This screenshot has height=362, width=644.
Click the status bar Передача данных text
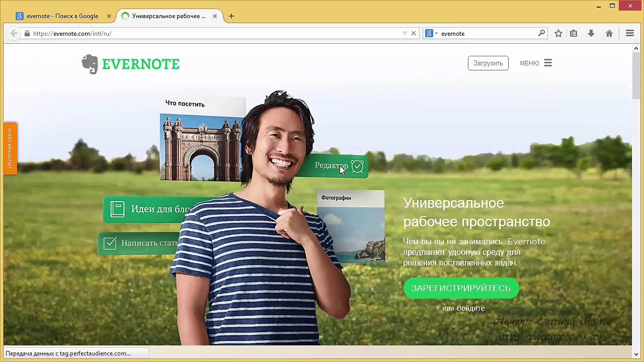pyautogui.click(x=68, y=353)
